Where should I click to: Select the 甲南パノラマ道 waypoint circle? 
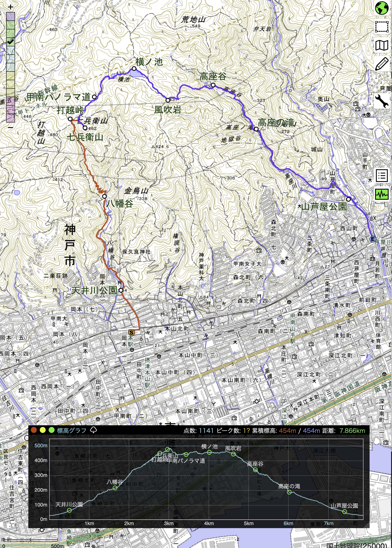pyautogui.click(x=94, y=97)
